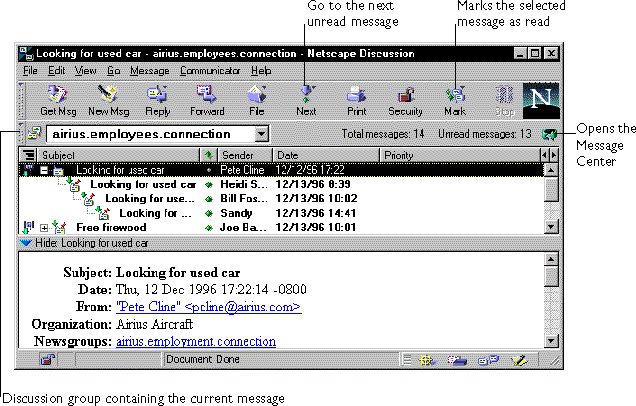
Task: Forward the message using Forward icon
Action: 207,100
